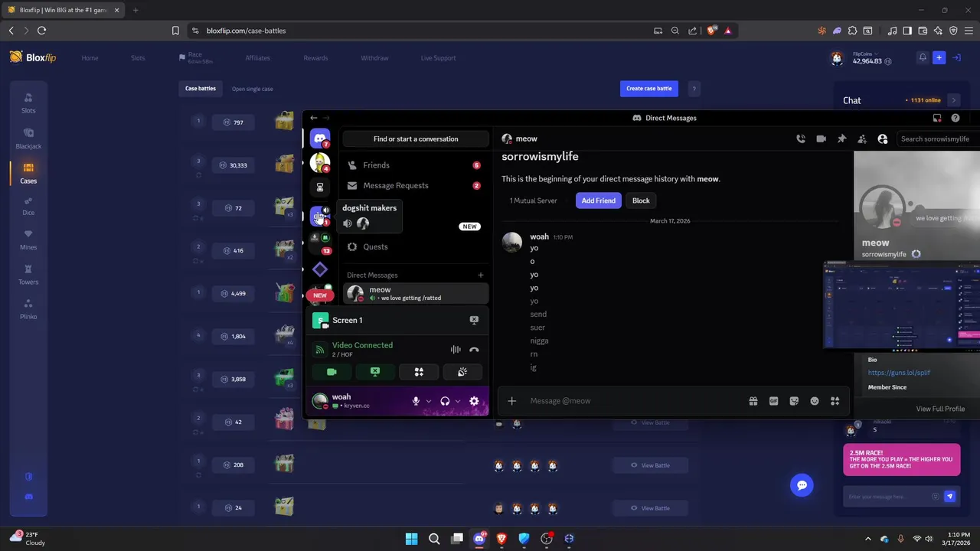Screen dimensions: 980x551
Task: Open the Friends tab in Discord
Action: 416,165
